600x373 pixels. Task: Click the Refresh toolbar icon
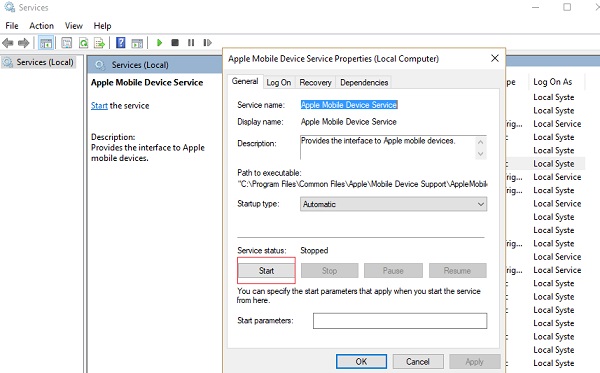pos(83,43)
